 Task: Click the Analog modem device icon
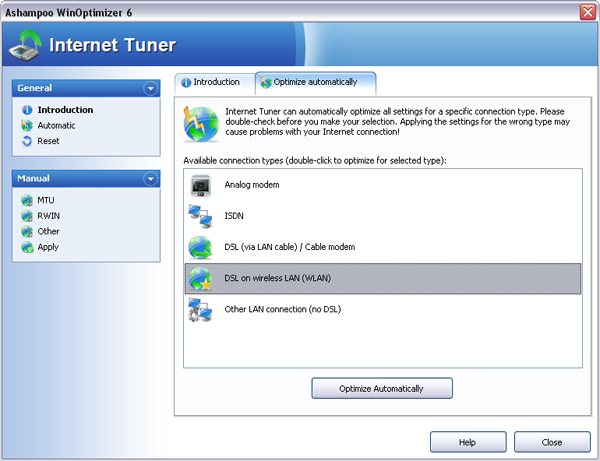click(201, 185)
